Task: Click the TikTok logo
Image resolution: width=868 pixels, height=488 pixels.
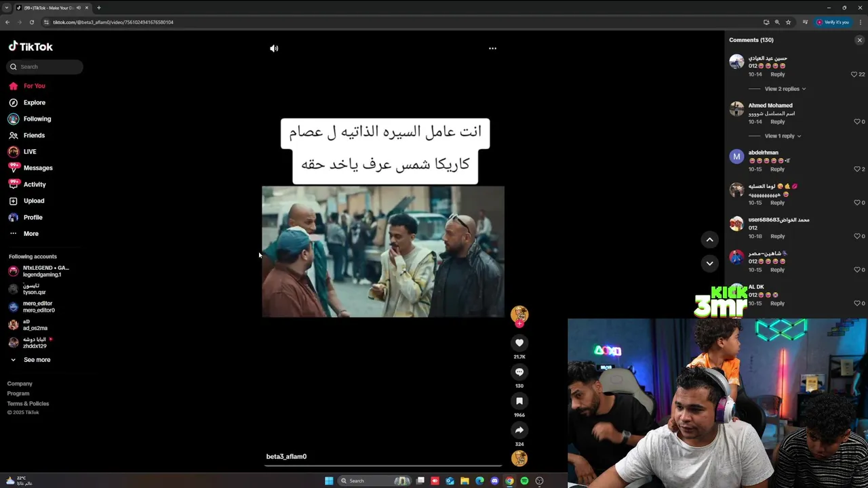Action: coord(31,46)
